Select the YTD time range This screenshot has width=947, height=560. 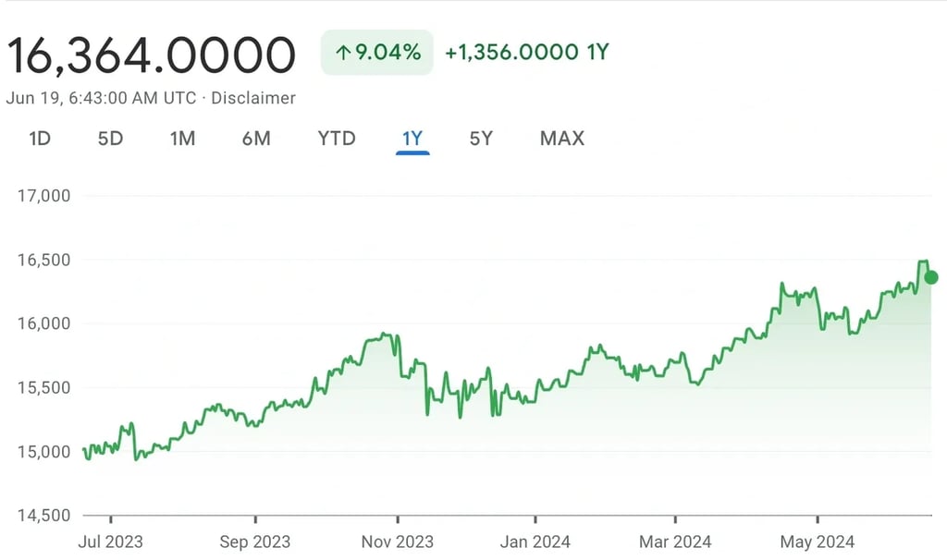[x=337, y=139]
